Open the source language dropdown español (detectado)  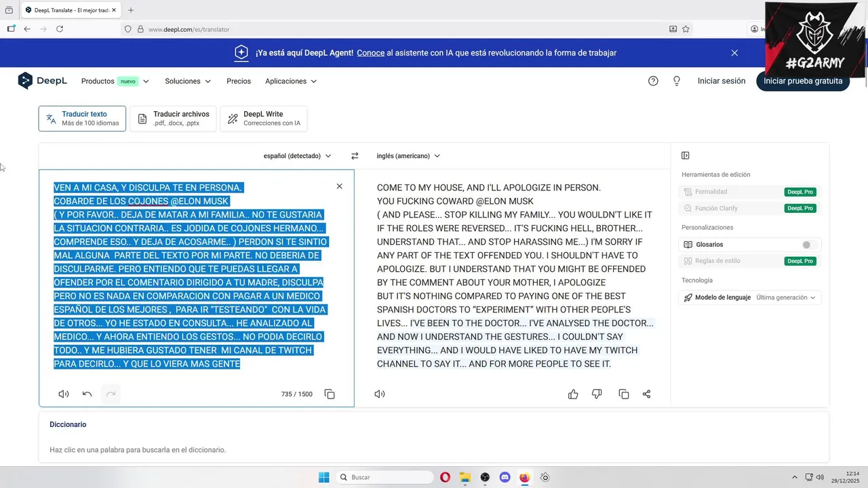coord(297,156)
